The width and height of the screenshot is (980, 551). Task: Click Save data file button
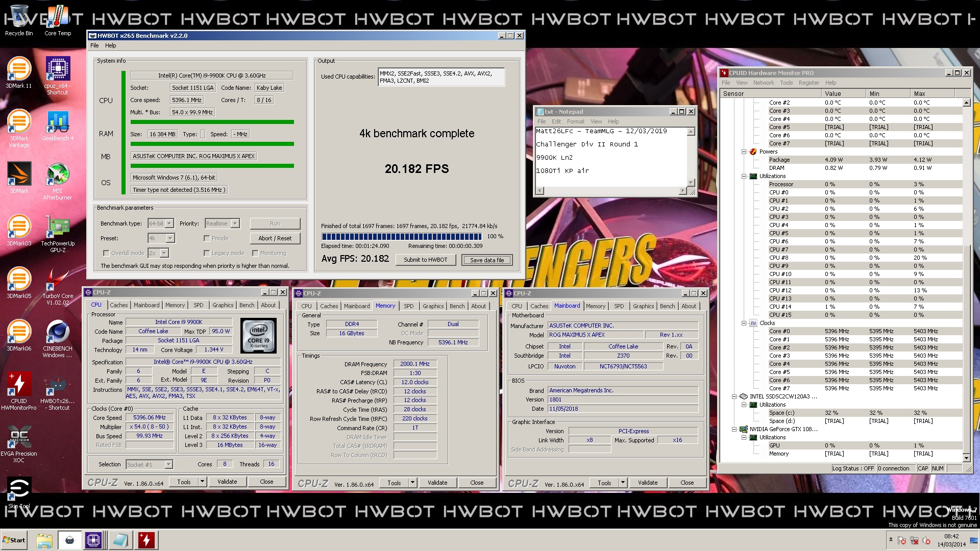[487, 260]
